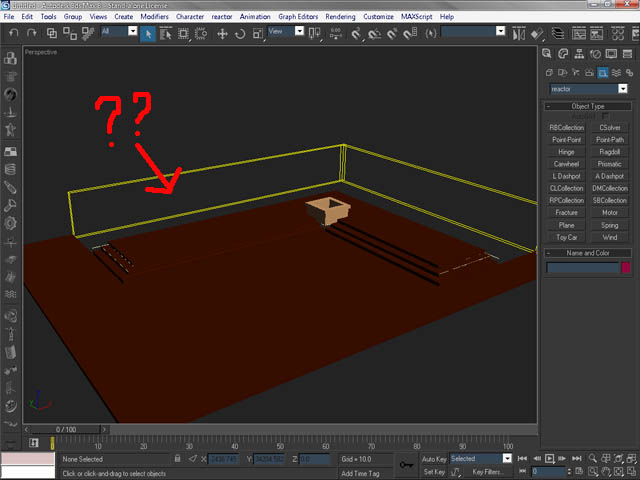Click the CSolver button
Screen dimensions: 640x480
tap(609, 128)
